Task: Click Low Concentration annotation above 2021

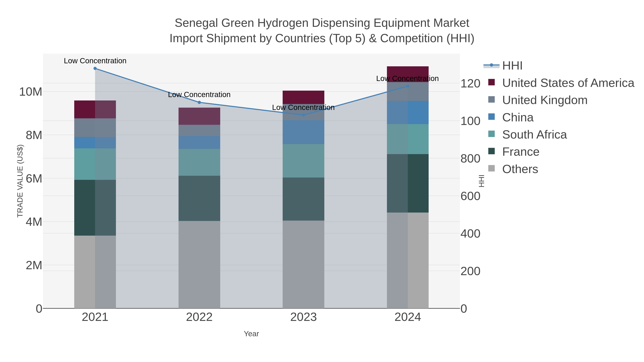Action: (x=95, y=61)
